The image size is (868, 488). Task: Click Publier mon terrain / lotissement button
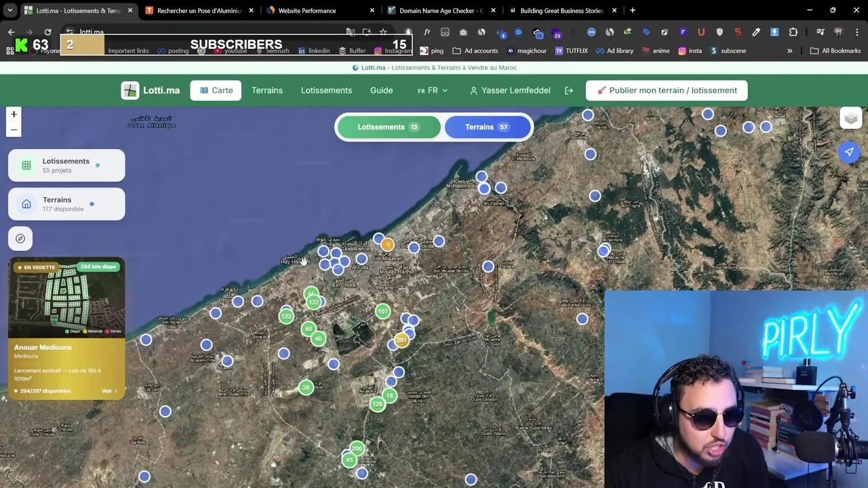point(667,90)
